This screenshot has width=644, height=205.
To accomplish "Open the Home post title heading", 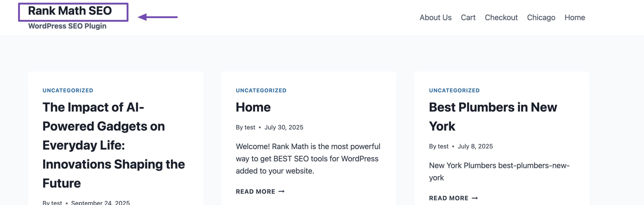I will [253, 107].
